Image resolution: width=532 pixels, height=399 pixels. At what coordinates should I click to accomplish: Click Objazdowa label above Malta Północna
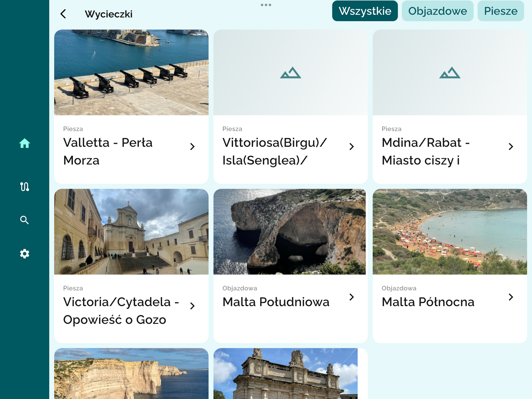coord(399,288)
